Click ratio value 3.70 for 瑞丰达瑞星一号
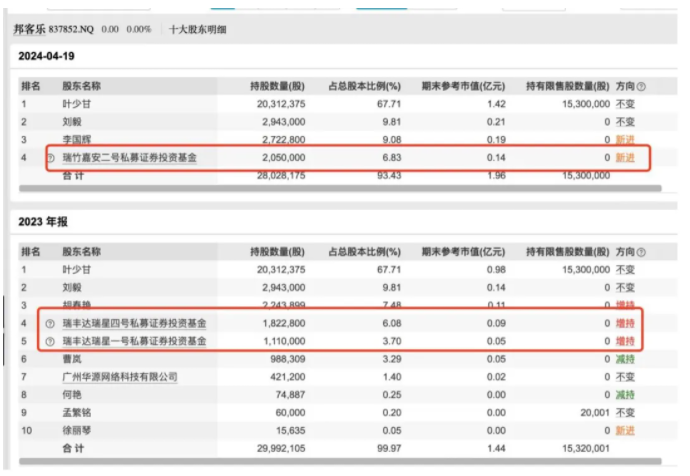 point(392,341)
